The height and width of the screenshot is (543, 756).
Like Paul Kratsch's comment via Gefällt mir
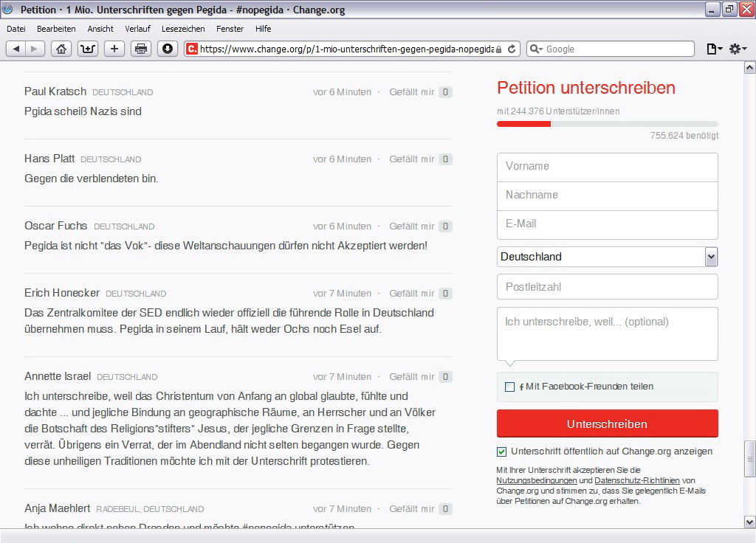pos(412,92)
